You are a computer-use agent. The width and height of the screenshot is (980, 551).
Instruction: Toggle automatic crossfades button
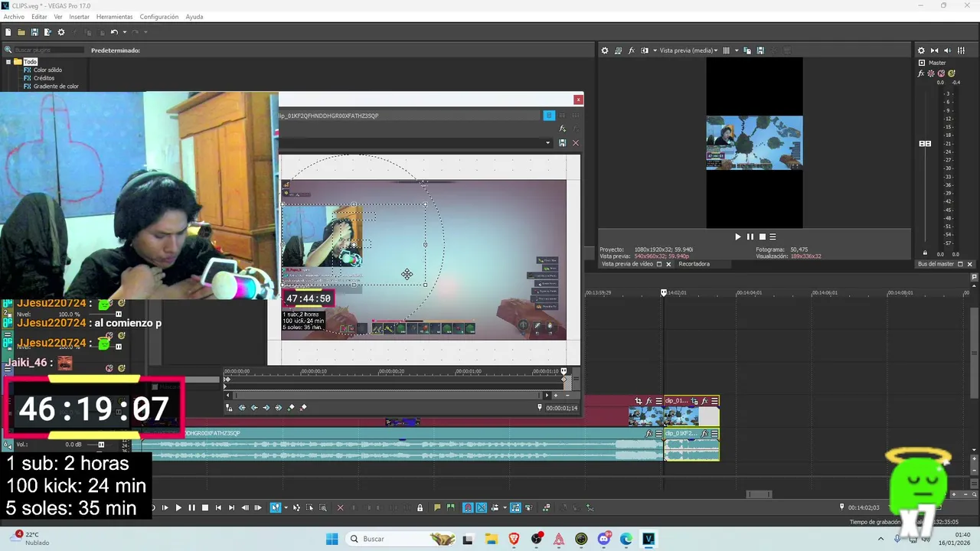[481, 507]
